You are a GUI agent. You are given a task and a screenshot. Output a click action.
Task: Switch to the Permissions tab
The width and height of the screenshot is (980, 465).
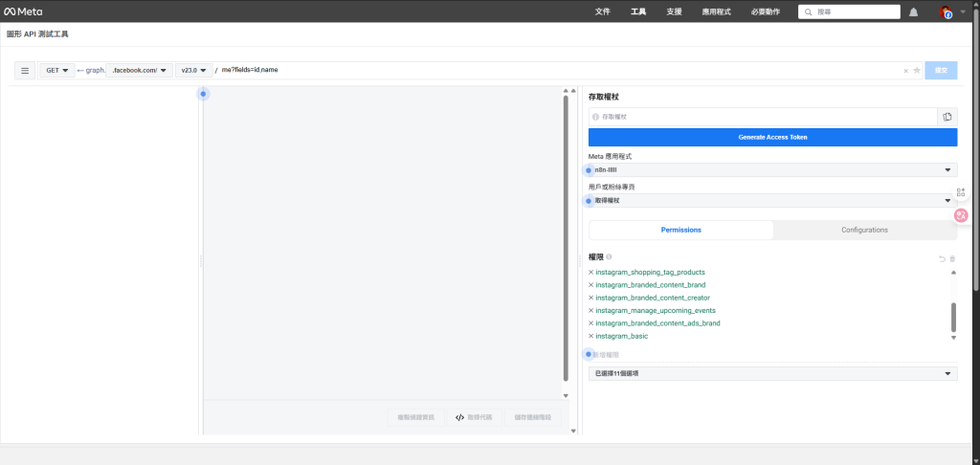(681, 230)
